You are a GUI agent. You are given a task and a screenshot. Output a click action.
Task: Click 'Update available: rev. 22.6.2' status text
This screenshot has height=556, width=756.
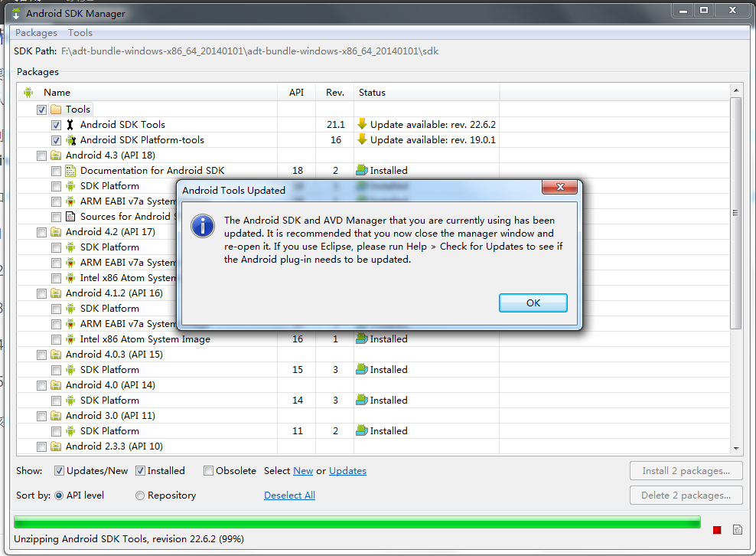pos(433,125)
